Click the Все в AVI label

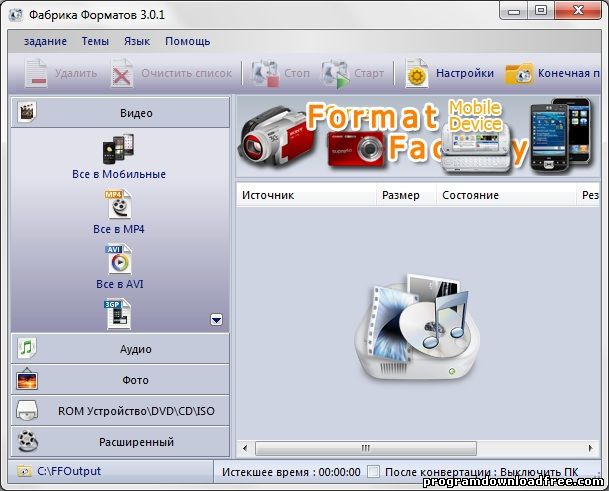120,284
